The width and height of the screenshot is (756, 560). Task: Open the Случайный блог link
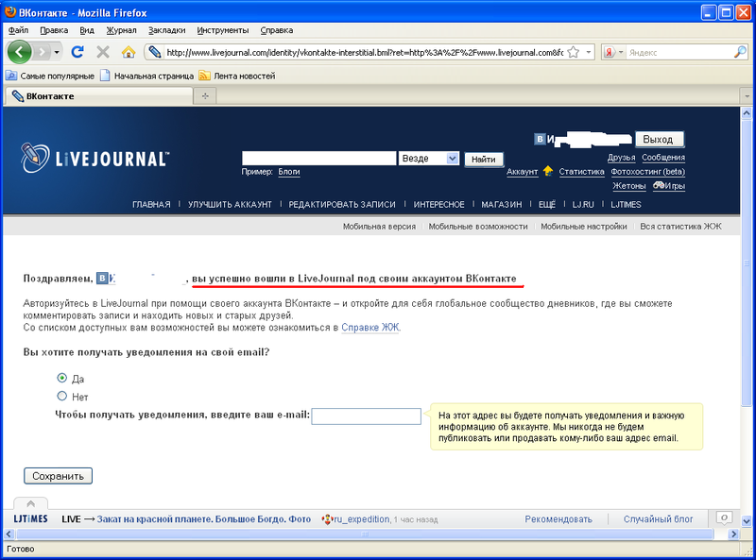point(658,519)
